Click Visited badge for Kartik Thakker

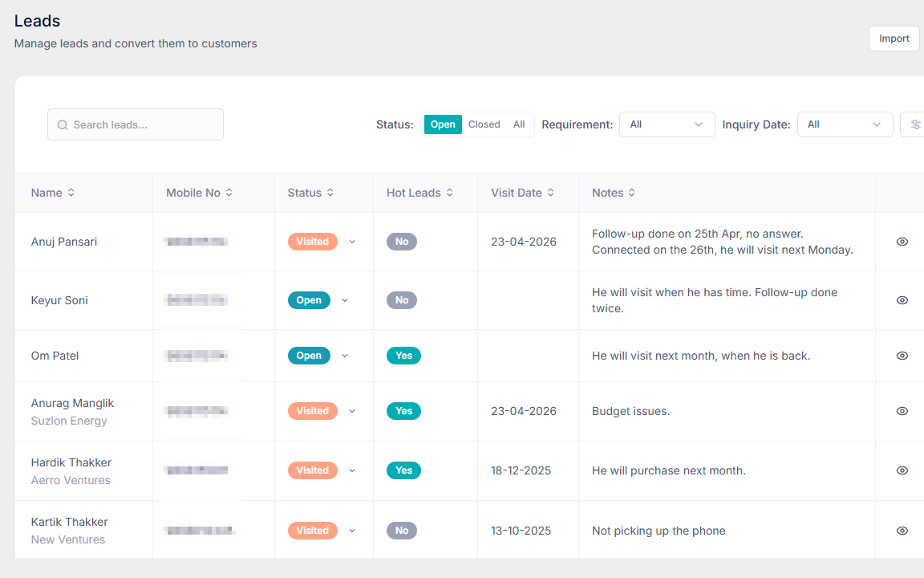312,531
